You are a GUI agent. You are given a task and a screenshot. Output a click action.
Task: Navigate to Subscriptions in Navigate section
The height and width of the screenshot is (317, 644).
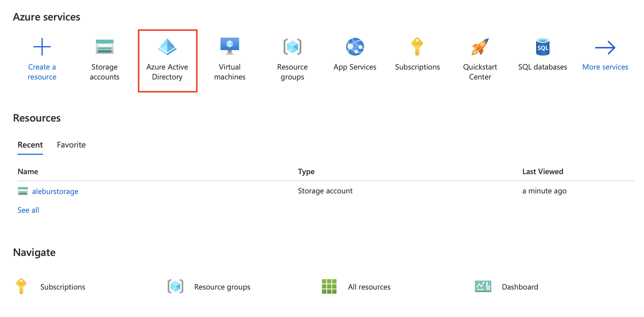tap(63, 287)
